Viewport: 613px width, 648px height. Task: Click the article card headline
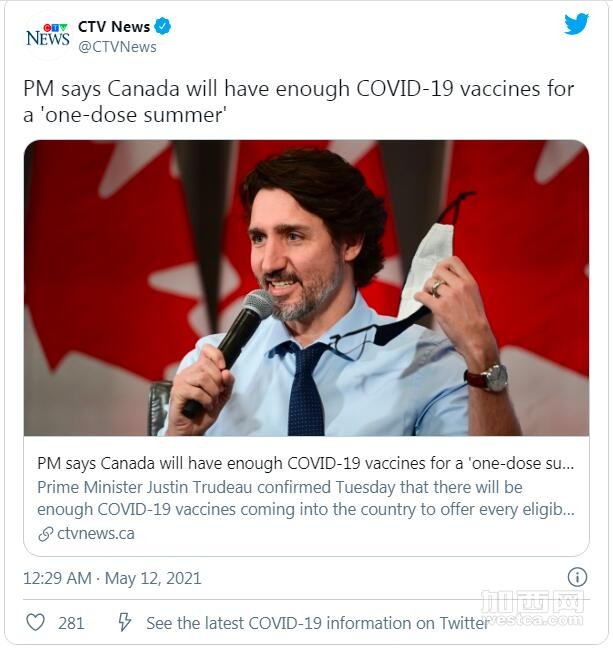[x=305, y=463]
